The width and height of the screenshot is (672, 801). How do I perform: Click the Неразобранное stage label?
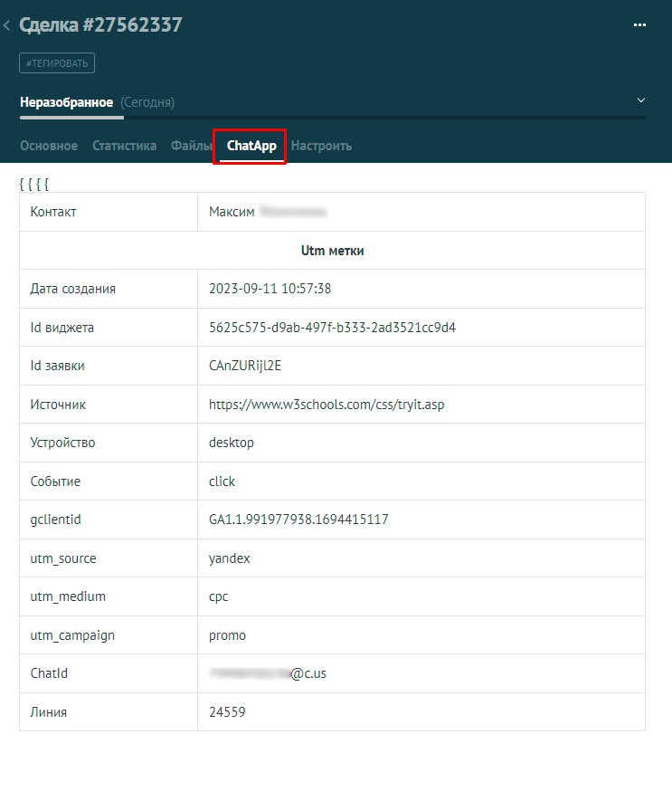[66, 102]
